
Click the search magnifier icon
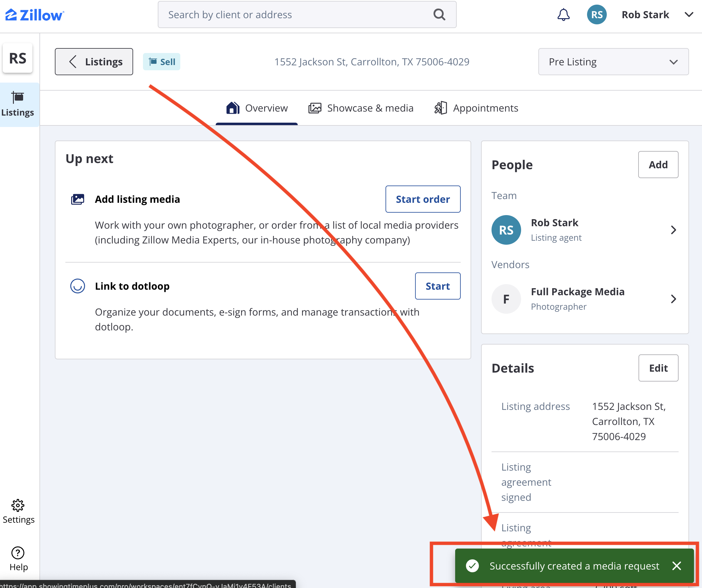(x=439, y=15)
